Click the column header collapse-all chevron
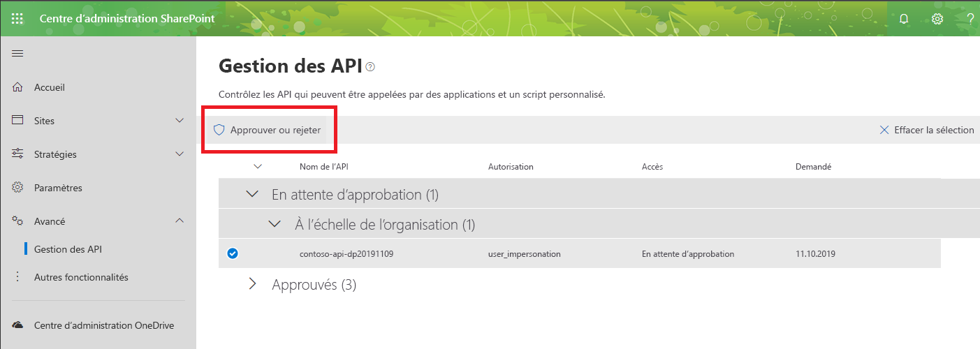Image resolution: width=980 pixels, height=349 pixels. (x=258, y=167)
